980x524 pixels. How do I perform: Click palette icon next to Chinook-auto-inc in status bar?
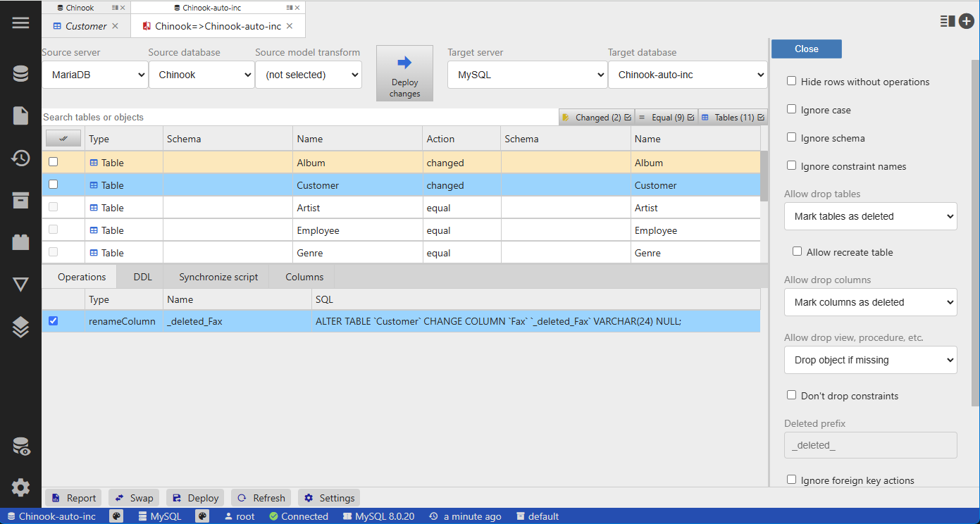[117, 516]
